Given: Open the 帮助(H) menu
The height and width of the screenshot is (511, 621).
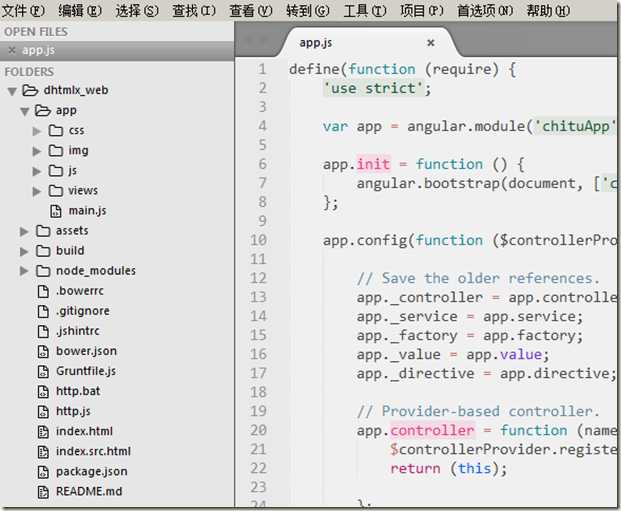Looking at the screenshot, I should click(548, 11).
